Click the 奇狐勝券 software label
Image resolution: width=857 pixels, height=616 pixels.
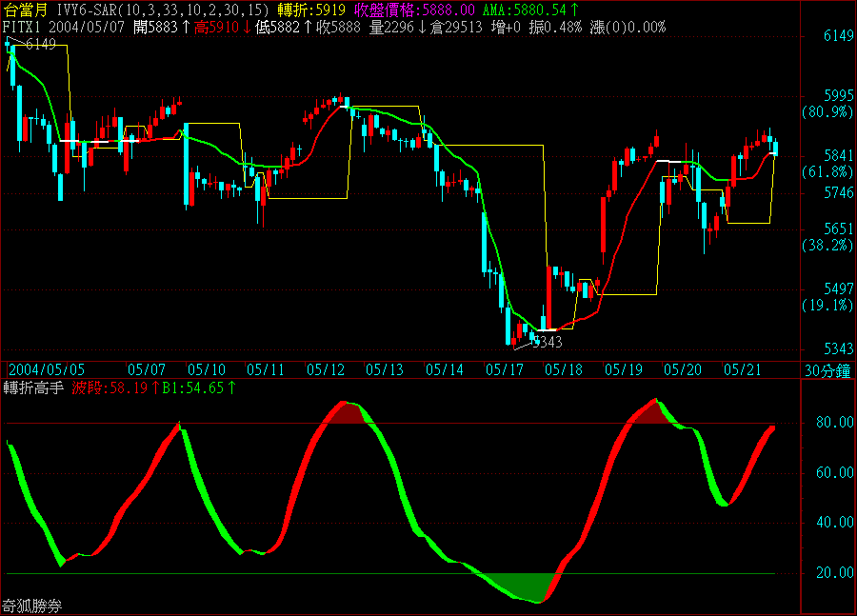tap(32, 606)
